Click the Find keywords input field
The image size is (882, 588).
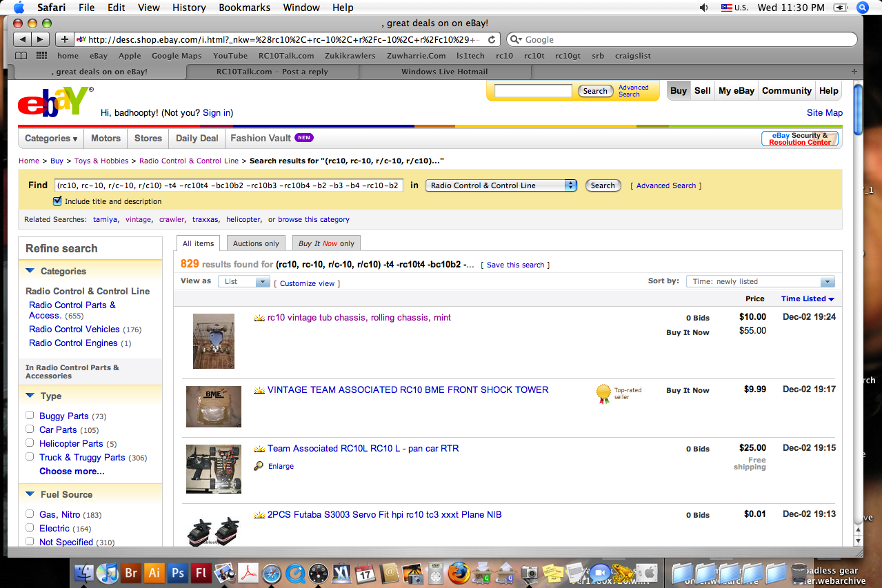(x=228, y=185)
